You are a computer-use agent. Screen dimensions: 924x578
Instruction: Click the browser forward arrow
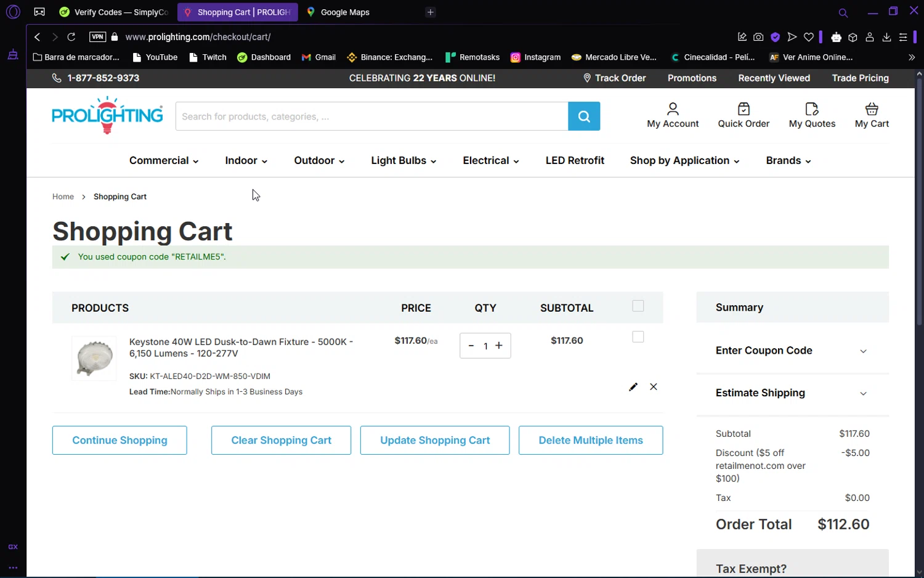click(55, 37)
